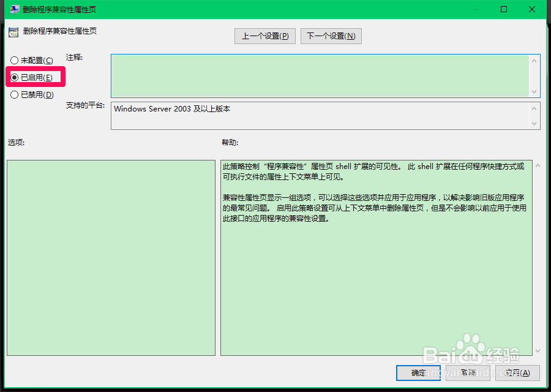
Task: Click the 上一个设置 button
Action: click(264, 36)
